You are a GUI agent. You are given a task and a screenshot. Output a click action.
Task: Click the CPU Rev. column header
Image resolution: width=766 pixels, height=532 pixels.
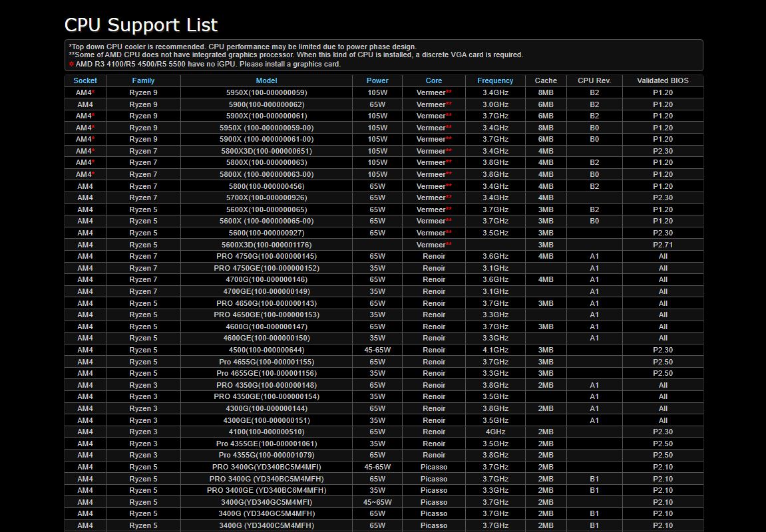pos(594,80)
